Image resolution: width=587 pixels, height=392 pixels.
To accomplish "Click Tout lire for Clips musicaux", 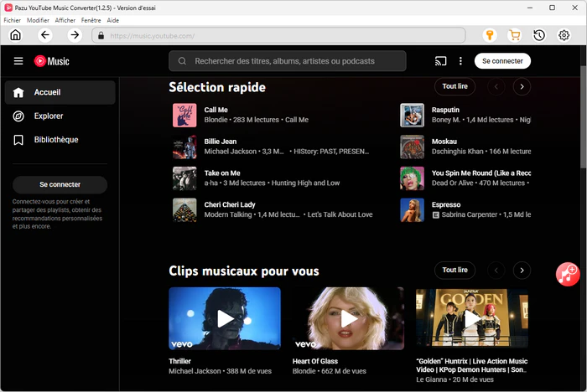I will point(455,270).
